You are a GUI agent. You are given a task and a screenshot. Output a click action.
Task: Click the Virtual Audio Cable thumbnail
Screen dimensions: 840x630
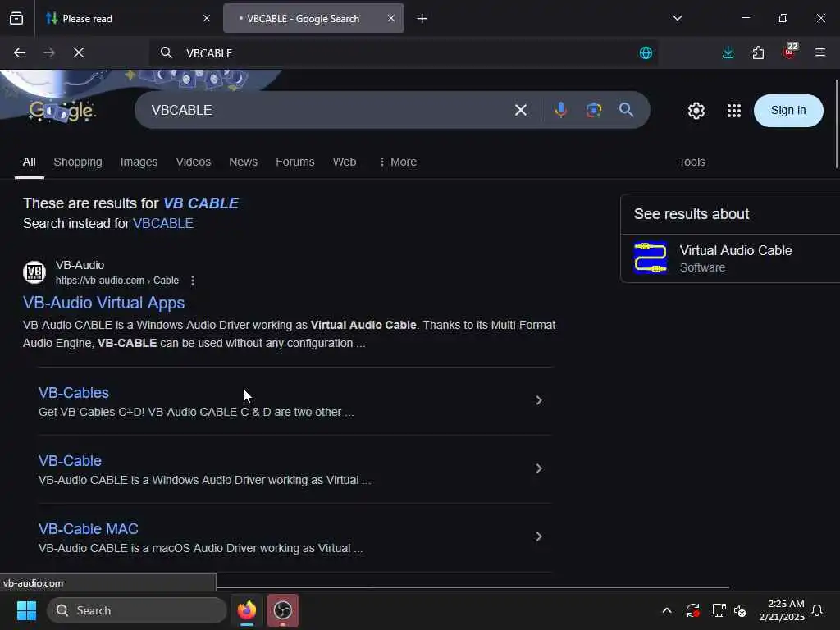click(650, 258)
